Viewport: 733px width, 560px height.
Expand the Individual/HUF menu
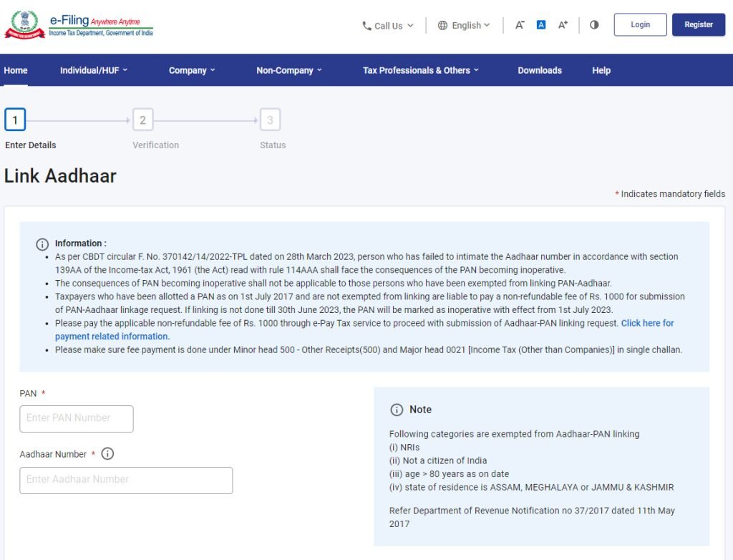pos(94,70)
